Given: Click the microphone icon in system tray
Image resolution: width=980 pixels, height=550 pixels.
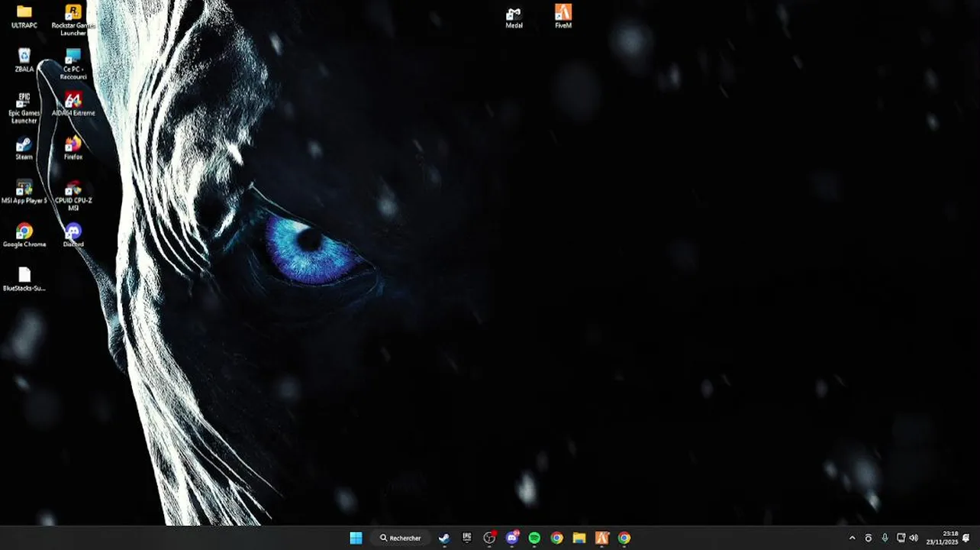Looking at the screenshot, I should tap(885, 538).
